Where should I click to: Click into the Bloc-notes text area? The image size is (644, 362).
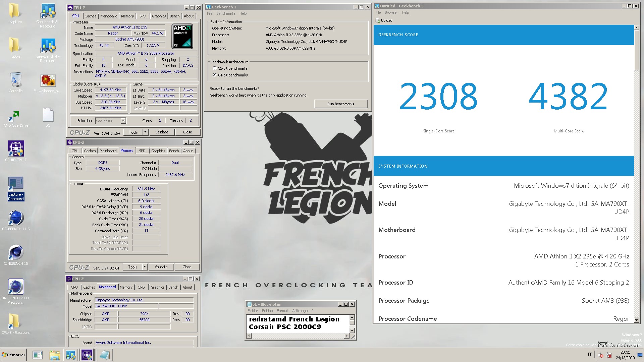298,324
